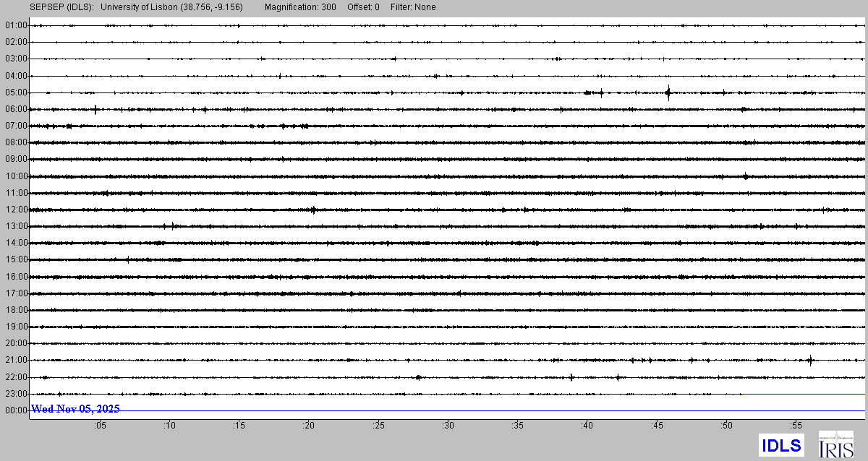
Task: Click the spike near :20 on the 12:00 trace
Action: [x=313, y=210]
